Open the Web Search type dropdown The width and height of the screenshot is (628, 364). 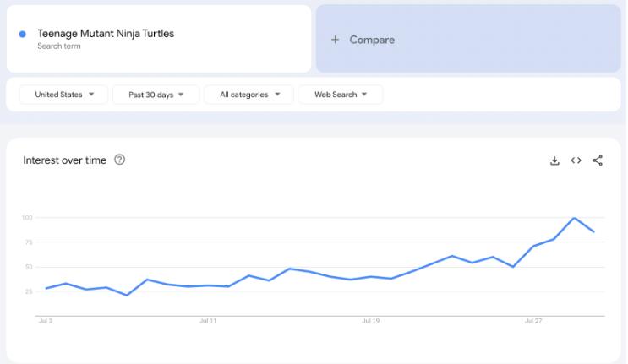(340, 95)
